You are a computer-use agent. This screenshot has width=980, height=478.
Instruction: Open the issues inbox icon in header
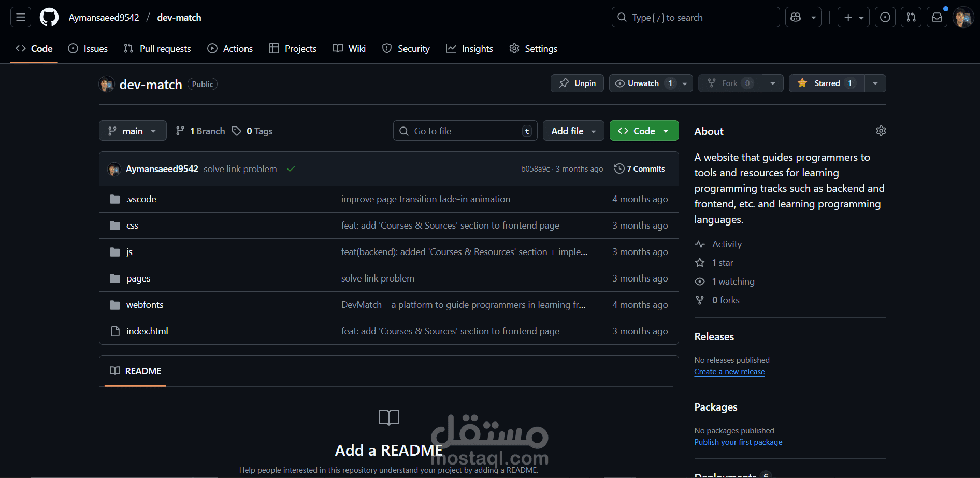(885, 17)
